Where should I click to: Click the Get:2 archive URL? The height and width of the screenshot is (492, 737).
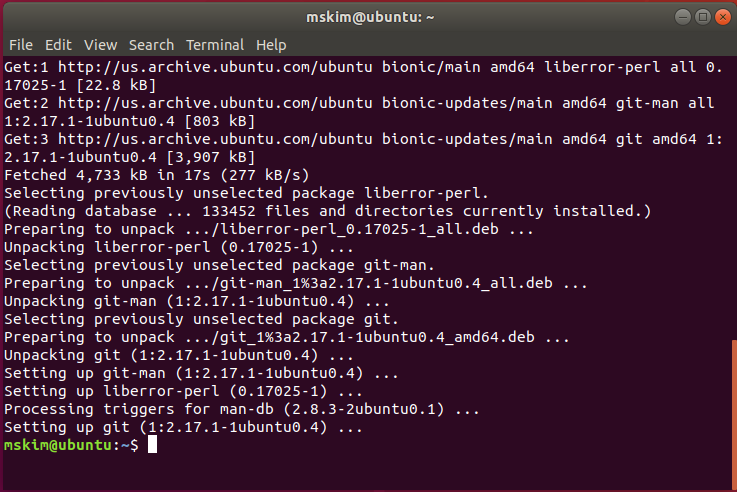215,103
